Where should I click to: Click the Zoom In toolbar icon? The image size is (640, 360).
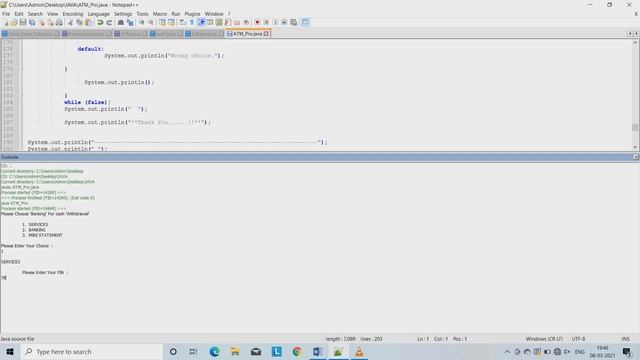click(x=141, y=22)
